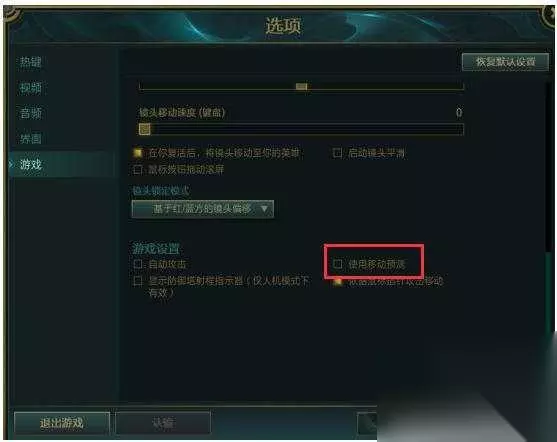
Task: Enable 启动镜头平滑 camera smoothing checkbox
Action: click(x=337, y=153)
